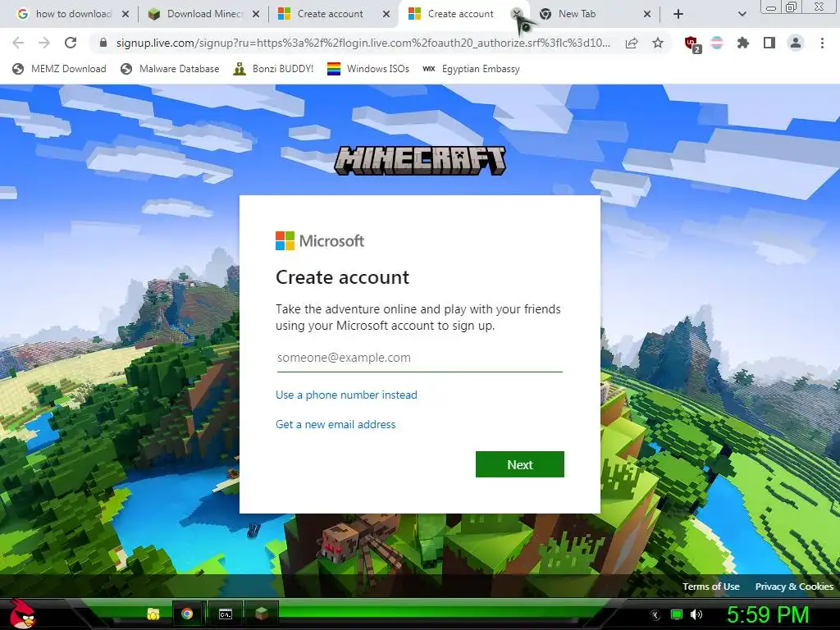Switch to first Create account tab

328,14
